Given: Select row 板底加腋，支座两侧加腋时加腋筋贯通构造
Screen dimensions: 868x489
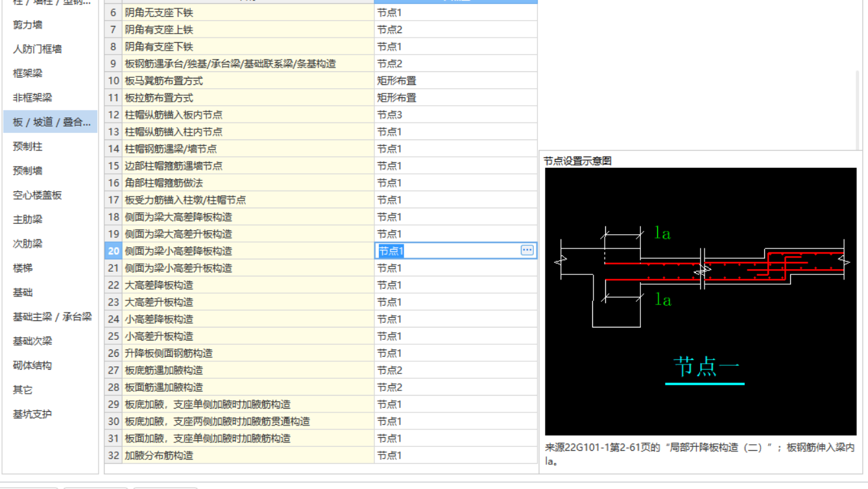Looking at the screenshot, I should pyautogui.click(x=248, y=422).
